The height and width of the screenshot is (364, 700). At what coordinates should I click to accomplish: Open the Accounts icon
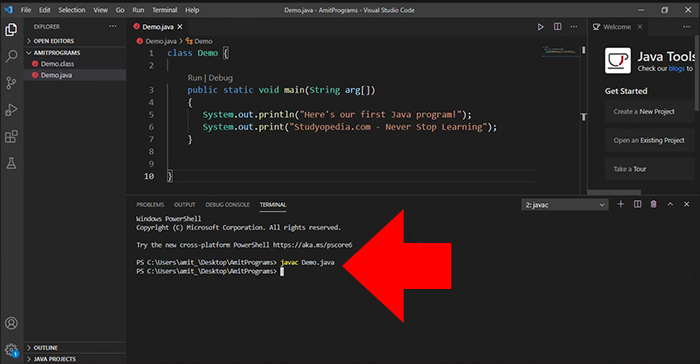tap(11, 323)
